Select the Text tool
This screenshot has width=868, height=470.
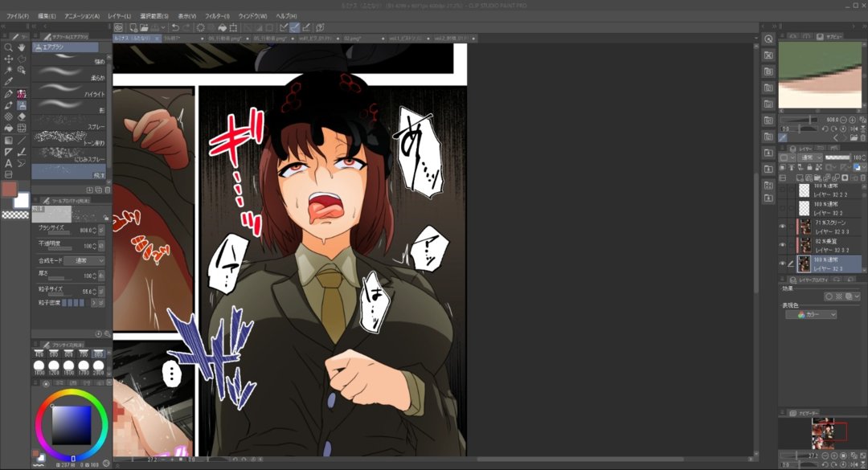tap(8, 163)
